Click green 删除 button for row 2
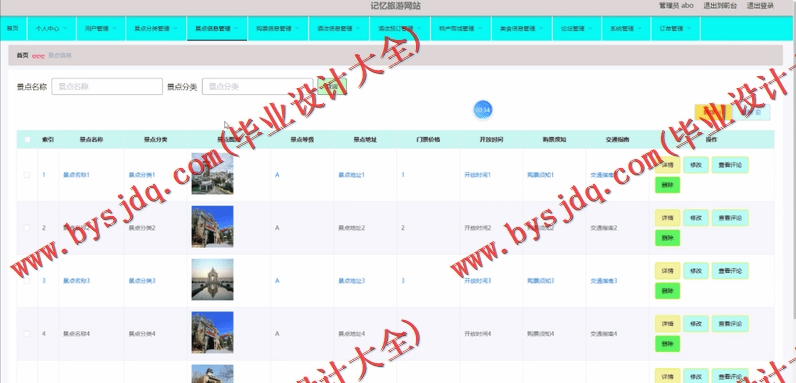Image resolution: width=796 pixels, height=383 pixels. [x=667, y=238]
